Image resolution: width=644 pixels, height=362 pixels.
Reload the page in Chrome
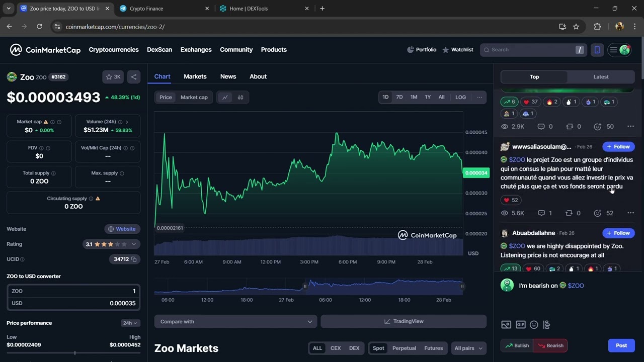pos(39,27)
